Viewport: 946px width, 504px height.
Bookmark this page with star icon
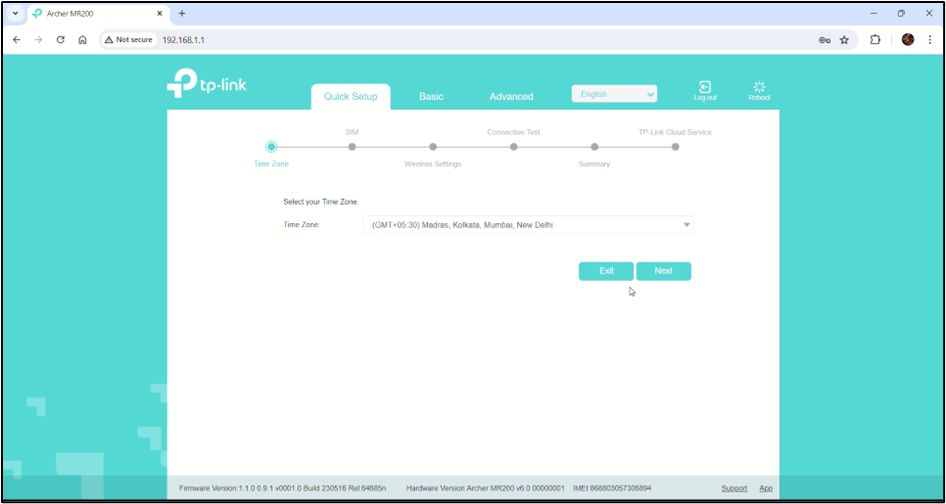(844, 40)
